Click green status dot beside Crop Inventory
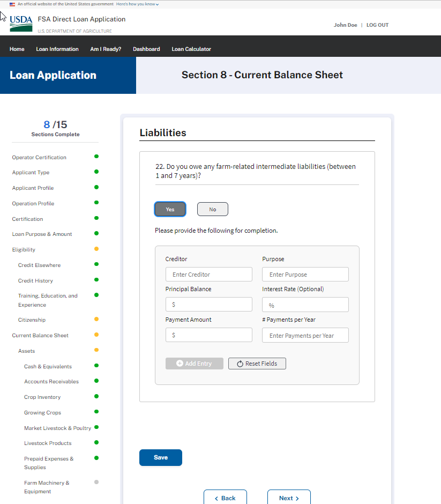 pyautogui.click(x=96, y=396)
